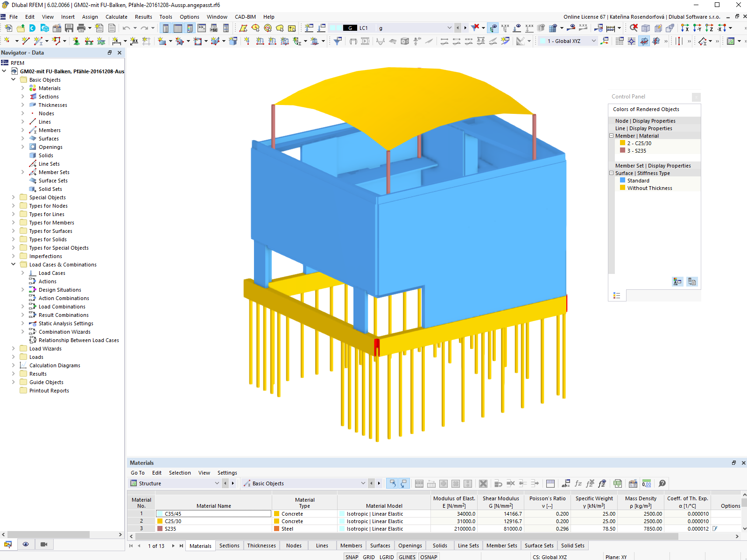Click the eye visibility icon at bottom left
Screen dimensions: 747x560
pyautogui.click(x=26, y=544)
